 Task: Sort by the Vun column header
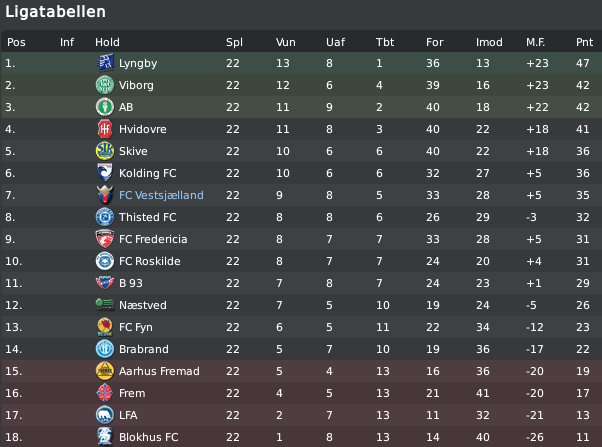click(x=286, y=42)
